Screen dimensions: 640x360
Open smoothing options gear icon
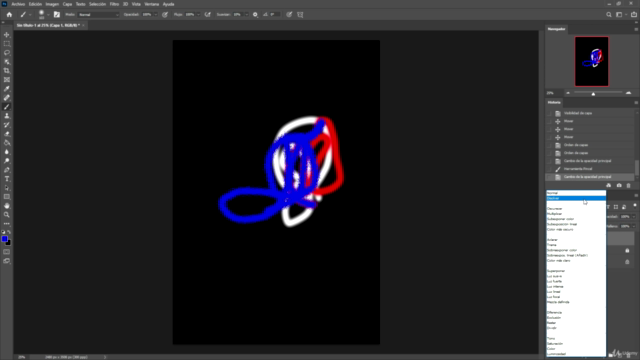pyautogui.click(x=256, y=15)
